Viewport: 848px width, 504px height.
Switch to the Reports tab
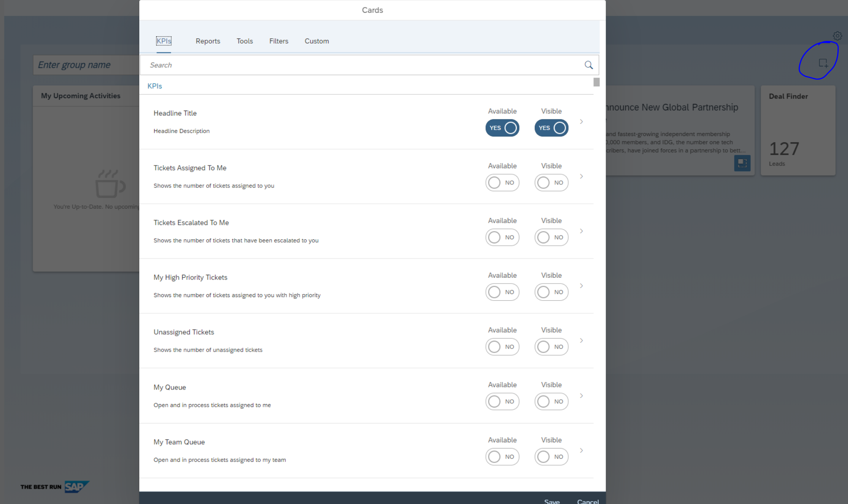pyautogui.click(x=208, y=41)
